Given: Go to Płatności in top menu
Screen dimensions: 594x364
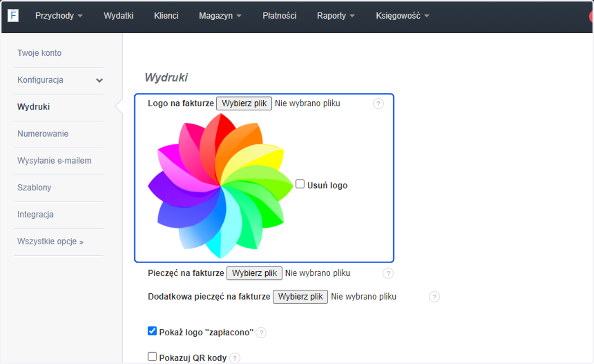Looking at the screenshot, I should pyautogui.click(x=279, y=16).
